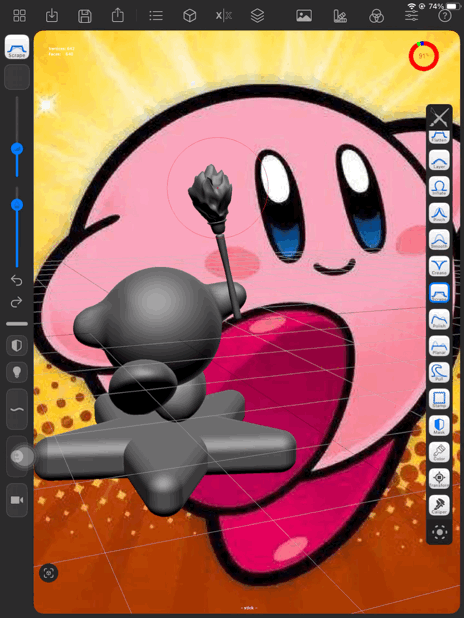Viewport: 464px width, 618px height.
Task: Tap the import download icon
Action: [52, 16]
